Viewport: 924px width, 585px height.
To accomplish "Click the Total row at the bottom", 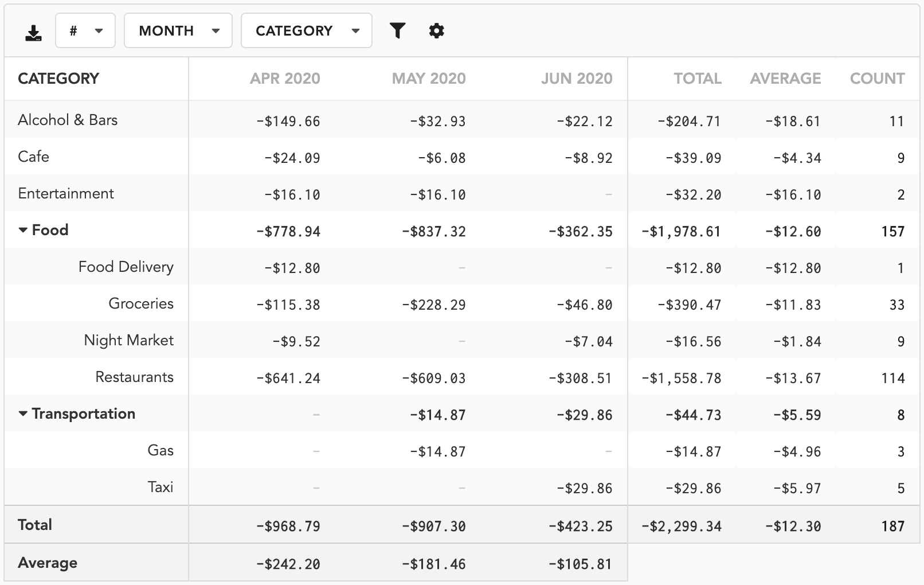I will pos(34,524).
